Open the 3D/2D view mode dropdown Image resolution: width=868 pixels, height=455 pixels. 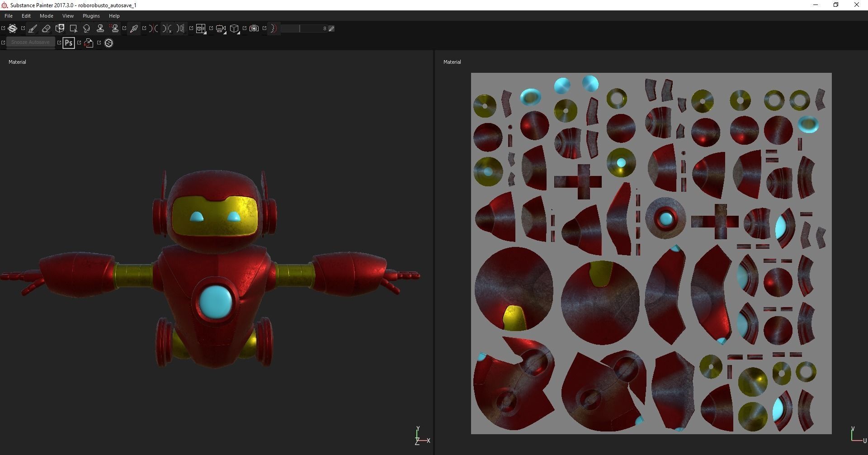tap(201, 28)
